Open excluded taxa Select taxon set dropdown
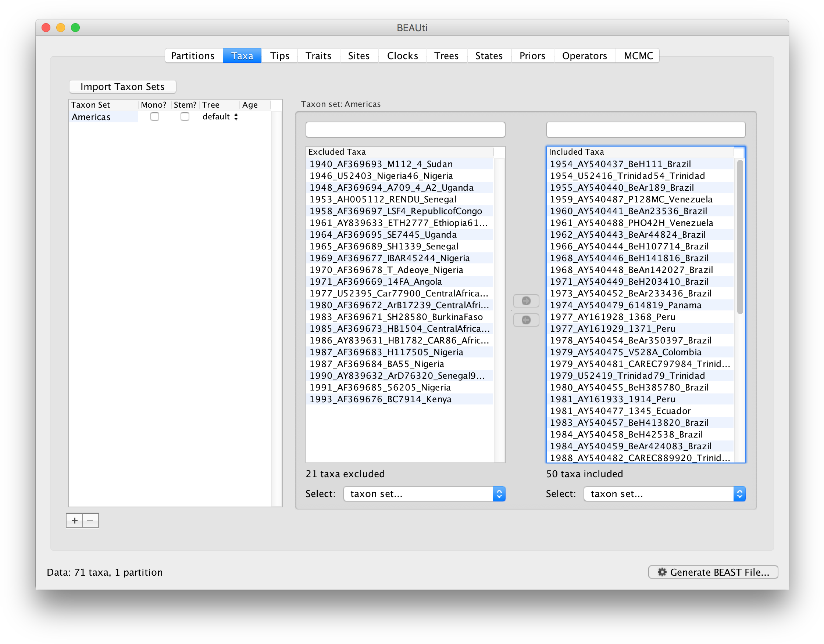Viewport: 824px width, 644px height. coord(424,493)
